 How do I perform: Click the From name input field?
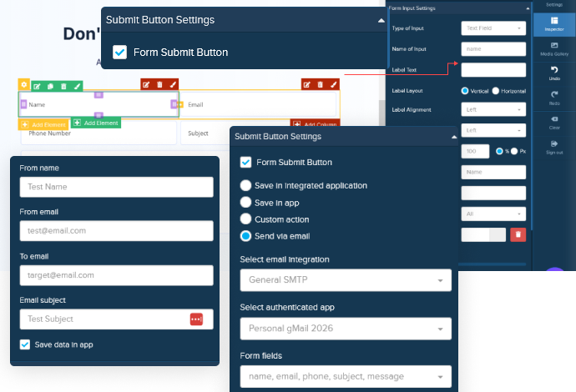click(116, 187)
